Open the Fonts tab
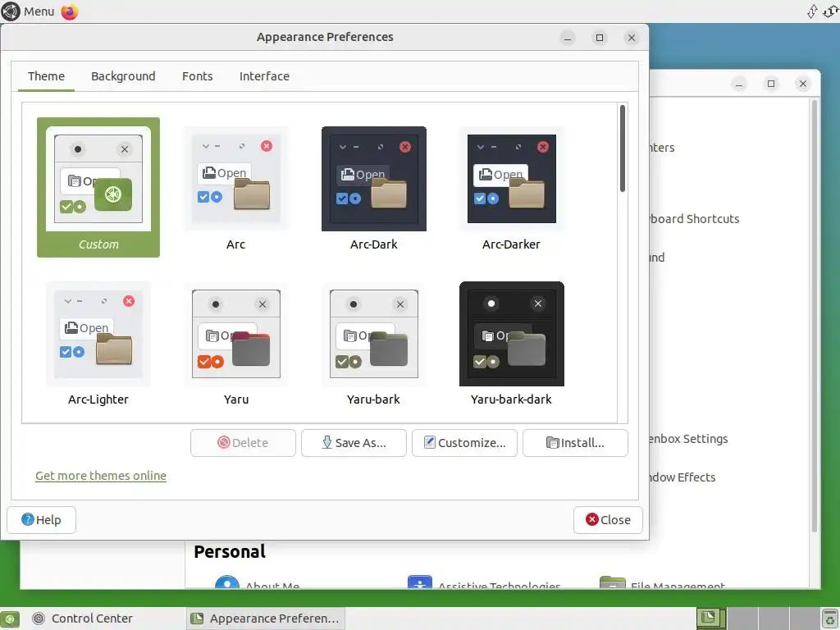This screenshot has width=840, height=630. [x=197, y=76]
